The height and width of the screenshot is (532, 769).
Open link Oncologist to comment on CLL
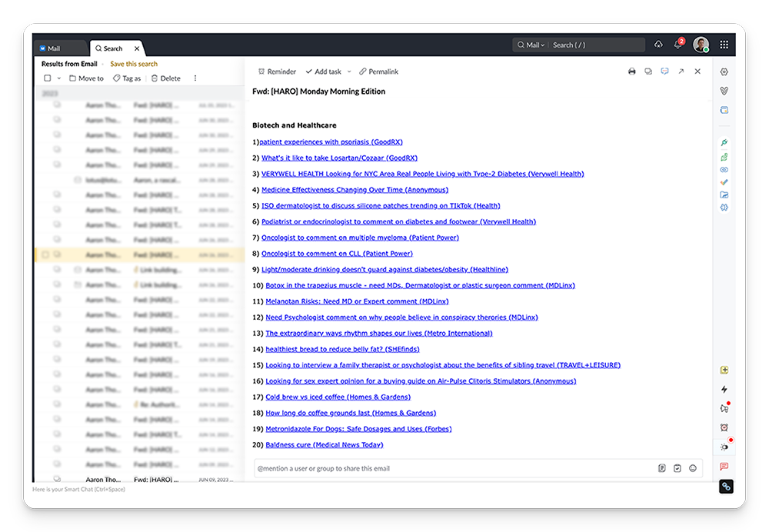[x=337, y=254]
